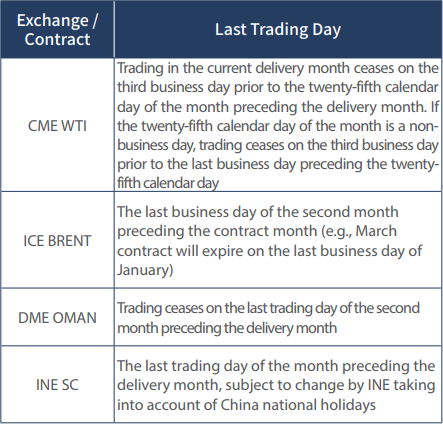The image size is (443, 424).
Task: Click the Exchange / Contract column header
Action: tap(57, 29)
